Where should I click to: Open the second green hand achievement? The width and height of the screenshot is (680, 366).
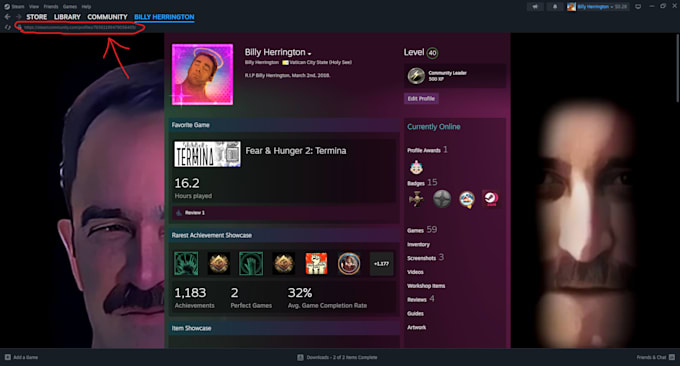click(251, 264)
